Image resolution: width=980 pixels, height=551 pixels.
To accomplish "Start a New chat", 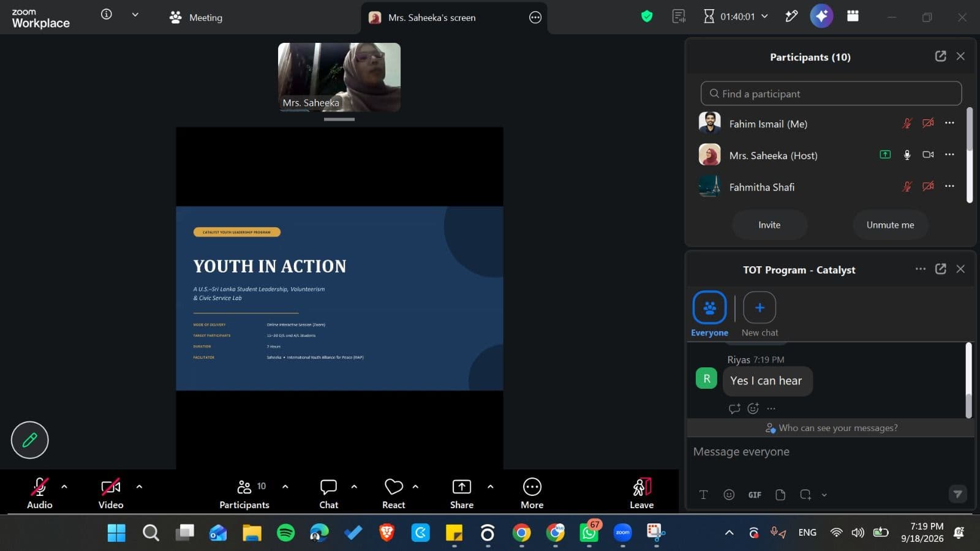I will pos(759,314).
